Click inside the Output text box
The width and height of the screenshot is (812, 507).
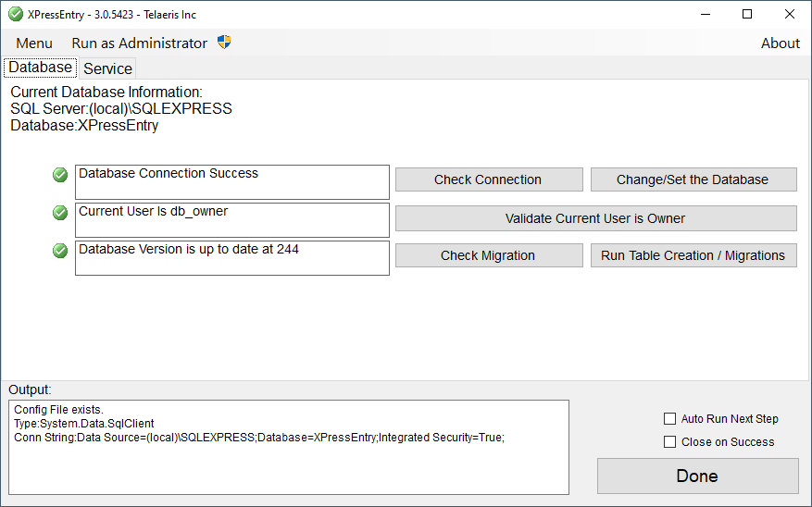[289, 447]
